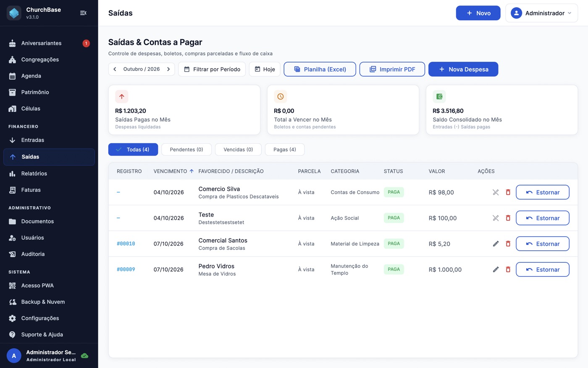The width and height of the screenshot is (588, 368).
Task: Click trash icon for Pedro Vidros
Action: (x=508, y=269)
